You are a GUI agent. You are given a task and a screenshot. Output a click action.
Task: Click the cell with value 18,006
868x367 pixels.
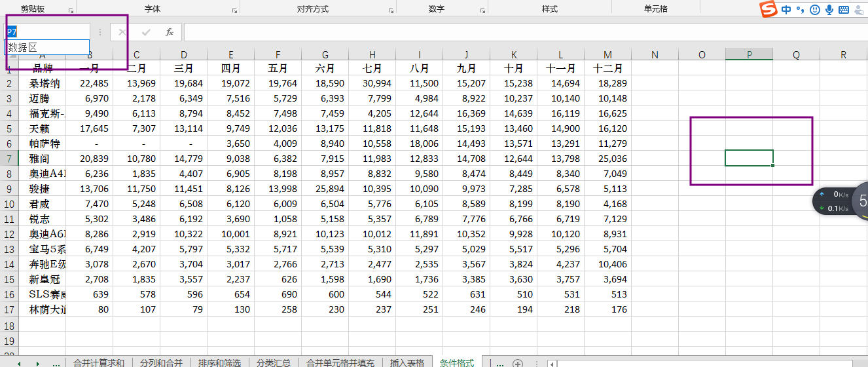coord(420,144)
